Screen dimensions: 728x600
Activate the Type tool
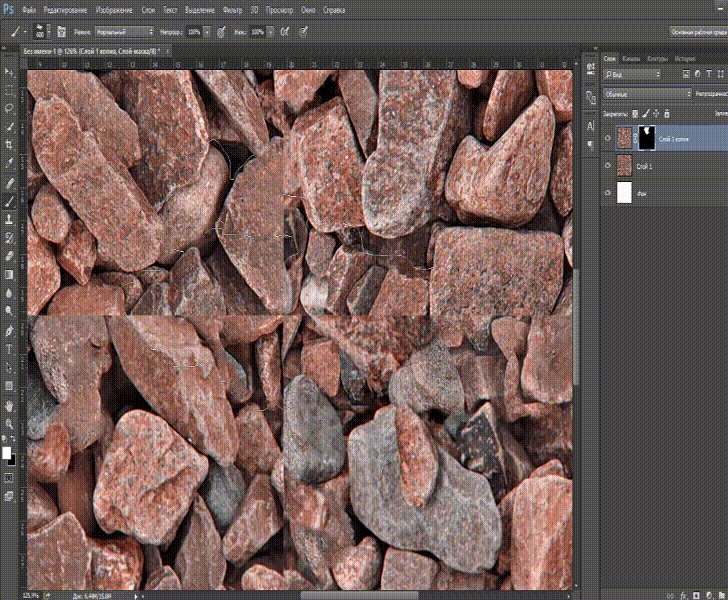point(9,349)
